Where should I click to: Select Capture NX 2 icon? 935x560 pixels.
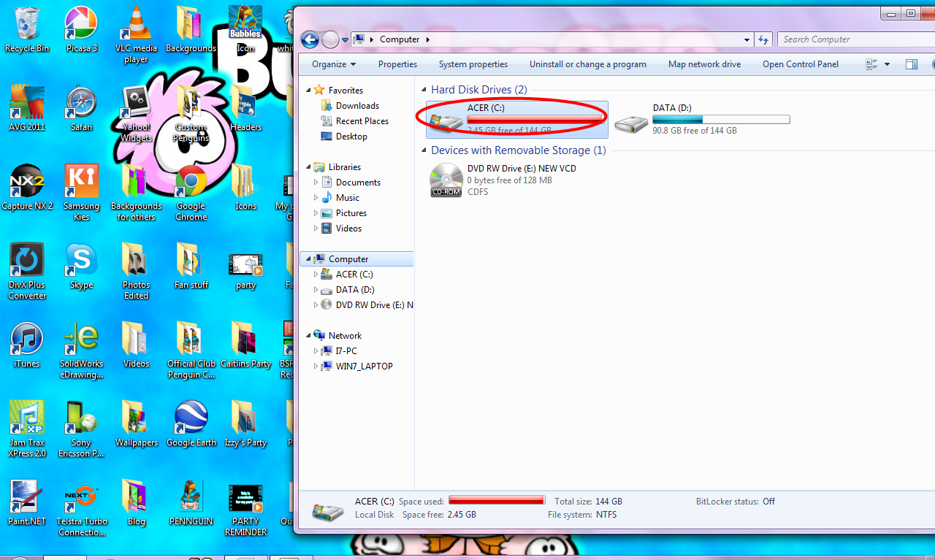[27, 188]
